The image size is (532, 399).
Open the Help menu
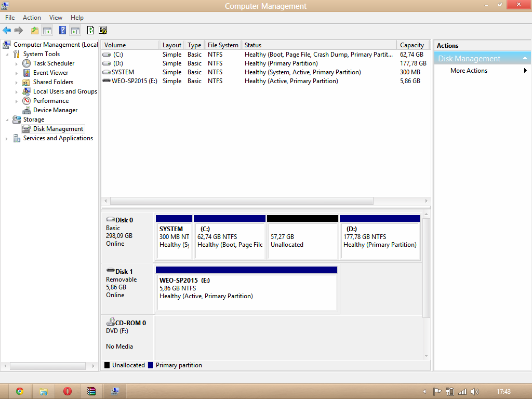coord(77,18)
